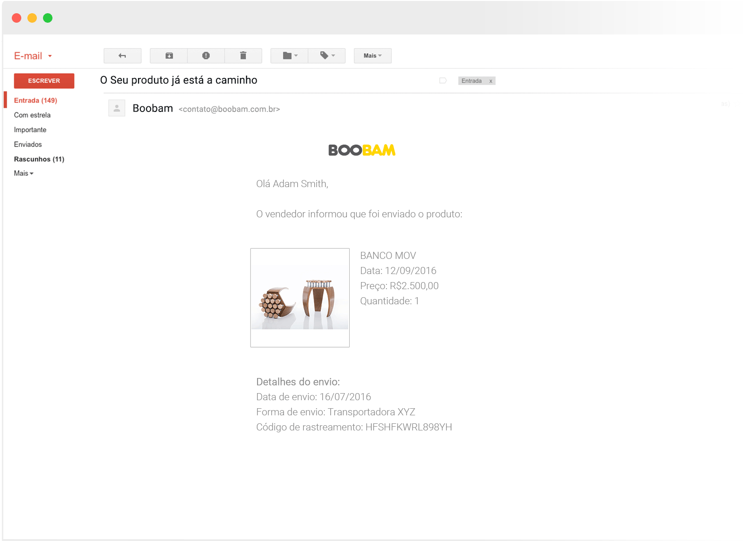The image size is (756, 541).
Task: Expand the Mais toolbar dropdown
Action: [x=372, y=56]
